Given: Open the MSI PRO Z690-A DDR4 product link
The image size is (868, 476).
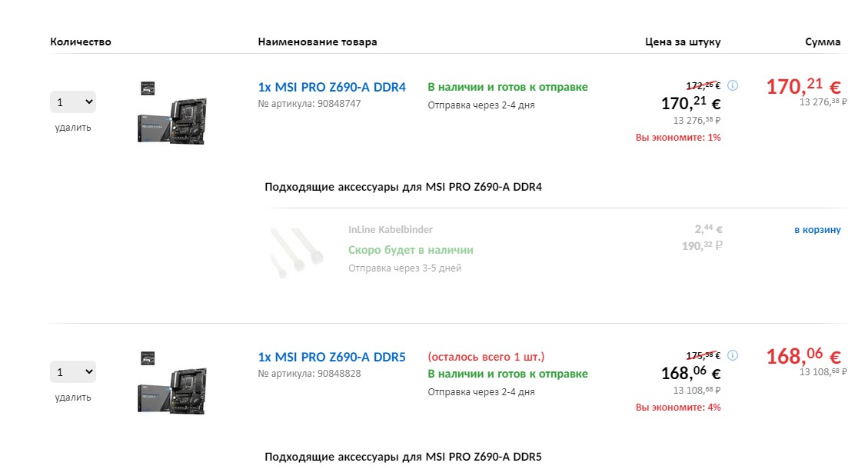Looking at the screenshot, I should click(x=331, y=87).
